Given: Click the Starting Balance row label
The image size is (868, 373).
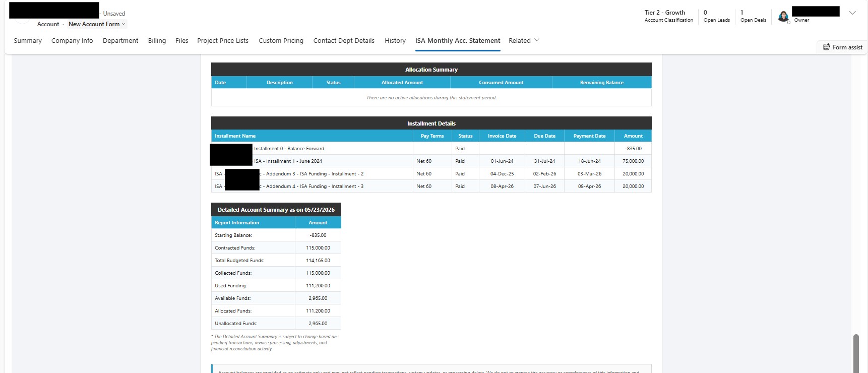Looking at the screenshot, I should pyautogui.click(x=233, y=235).
